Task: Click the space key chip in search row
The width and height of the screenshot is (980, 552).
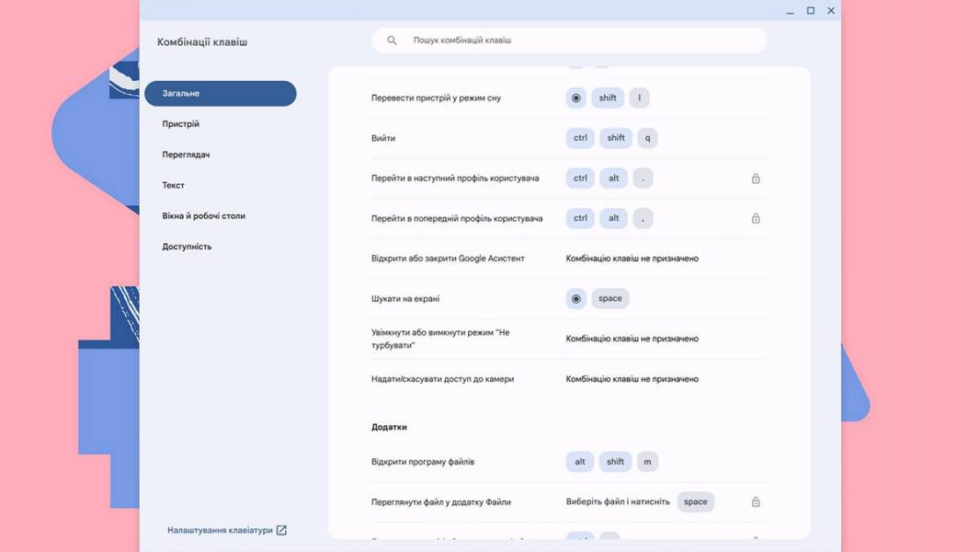Action: pyautogui.click(x=610, y=299)
